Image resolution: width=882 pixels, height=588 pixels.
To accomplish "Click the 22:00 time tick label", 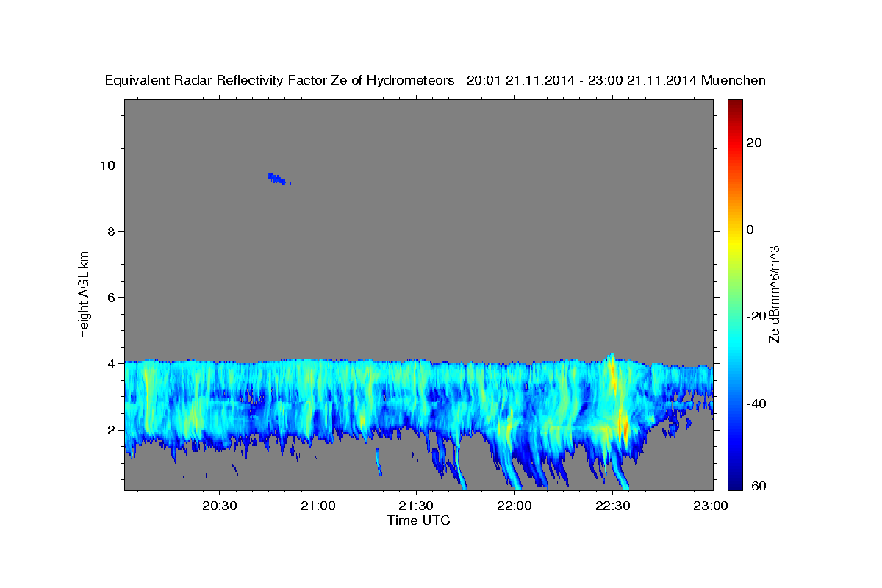I will (x=514, y=506).
